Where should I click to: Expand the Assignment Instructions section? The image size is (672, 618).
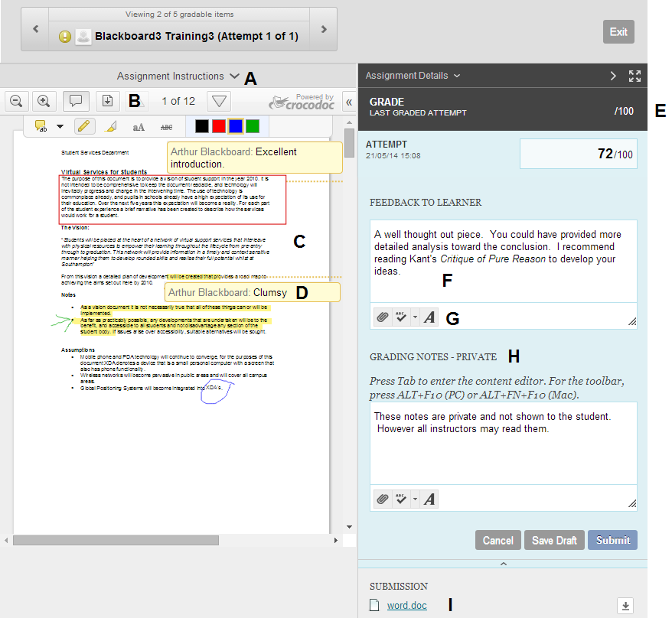[178, 76]
